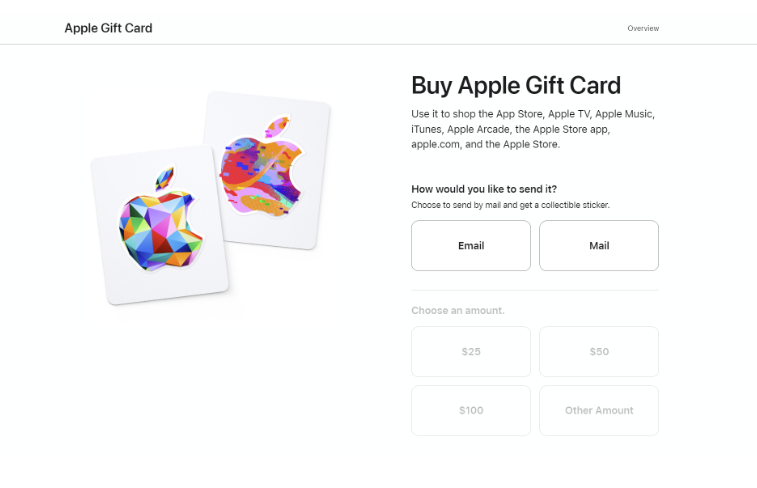Click the Buy Apple Gift Card heading
Image resolution: width=757 pixels, height=488 pixels.
point(516,86)
